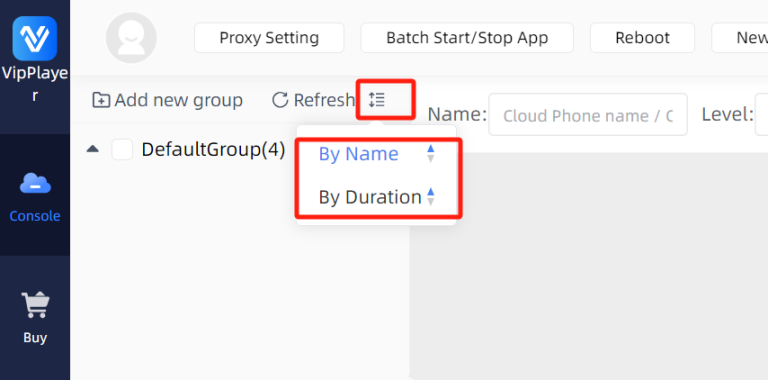Viewport: 768px width, 380px height.
Task: Select the DefaultGroup(4) group
Action: 213,149
